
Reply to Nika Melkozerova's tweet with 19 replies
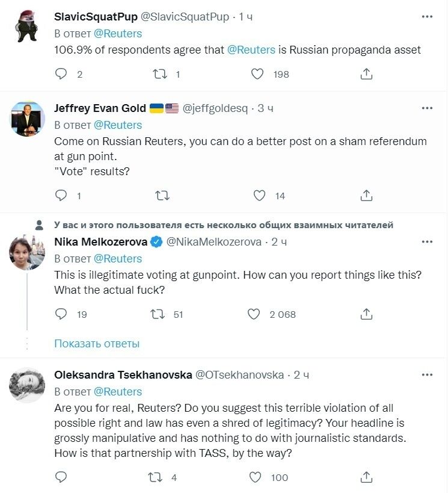click(x=61, y=314)
